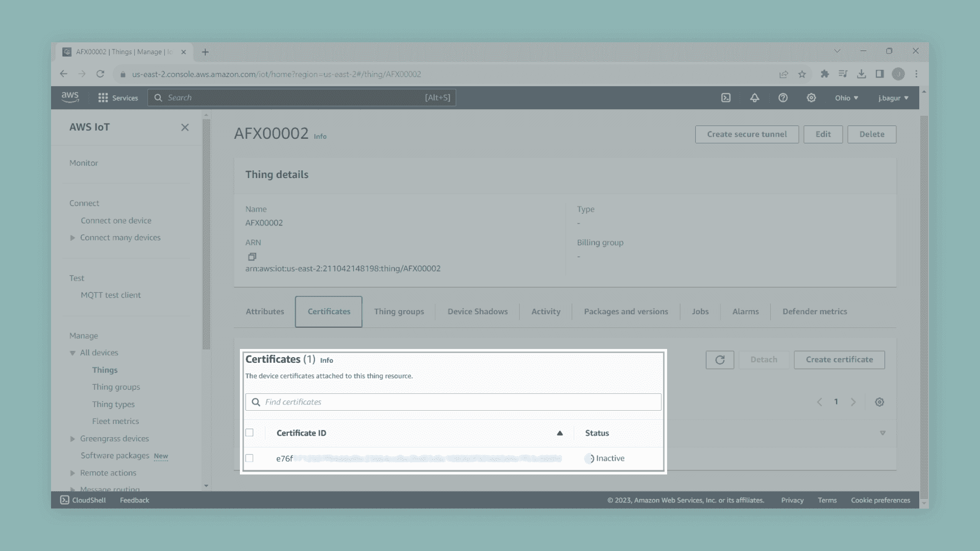The height and width of the screenshot is (551, 980).
Task: Check the e76f certificate row checkbox
Action: click(x=250, y=458)
